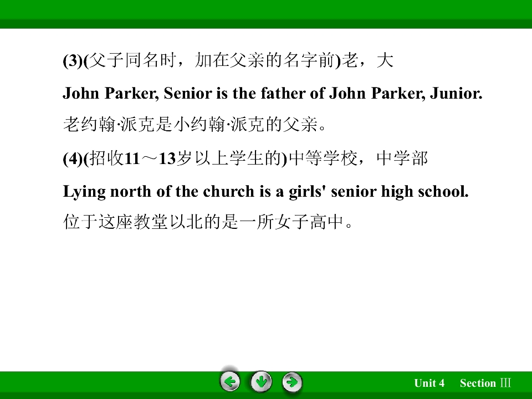This screenshot has width=532, height=399.
Task: Click translation '老约翰·派克是小约翰·派克的父亲'
Action: (x=195, y=124)
